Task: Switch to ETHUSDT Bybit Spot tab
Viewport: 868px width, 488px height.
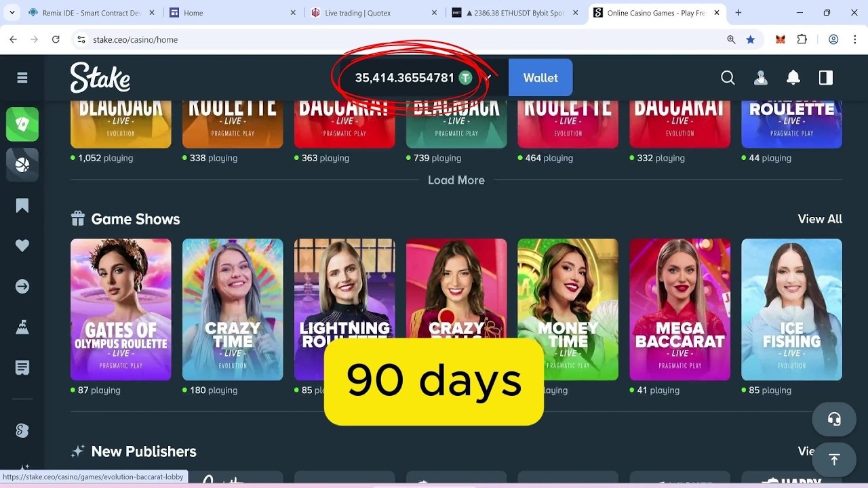Action: tap(515, 13)
